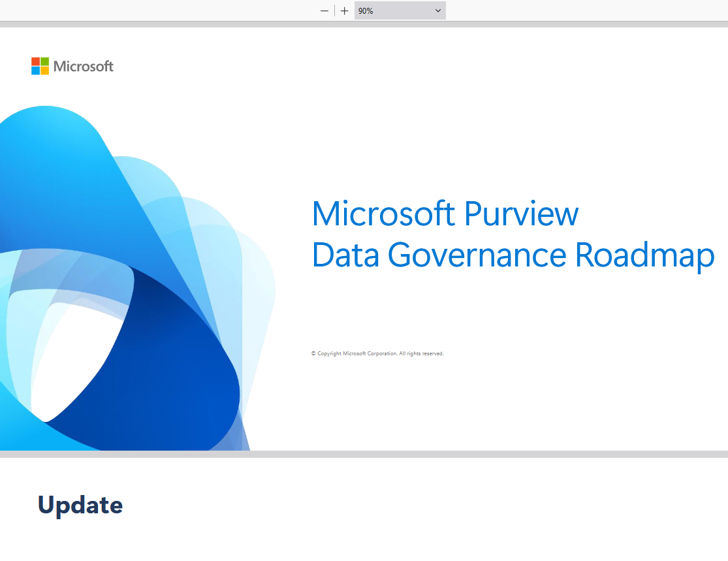Click the red square of Microsoft logo

click(x=35, y=61)
